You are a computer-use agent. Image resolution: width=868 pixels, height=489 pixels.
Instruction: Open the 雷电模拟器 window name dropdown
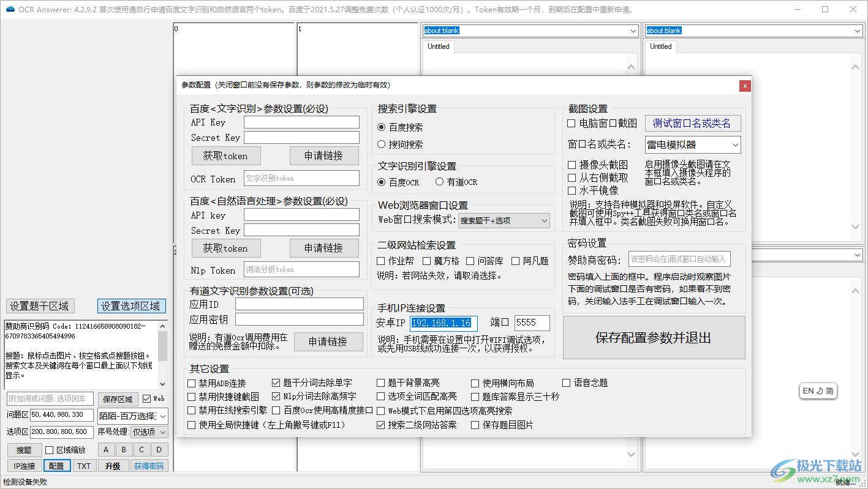coord(691,144)
